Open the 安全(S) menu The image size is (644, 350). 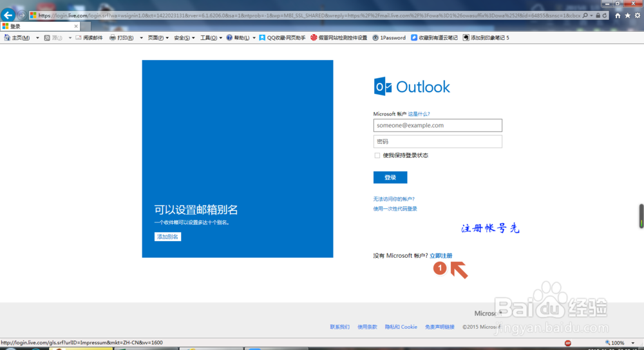point(184,38)
